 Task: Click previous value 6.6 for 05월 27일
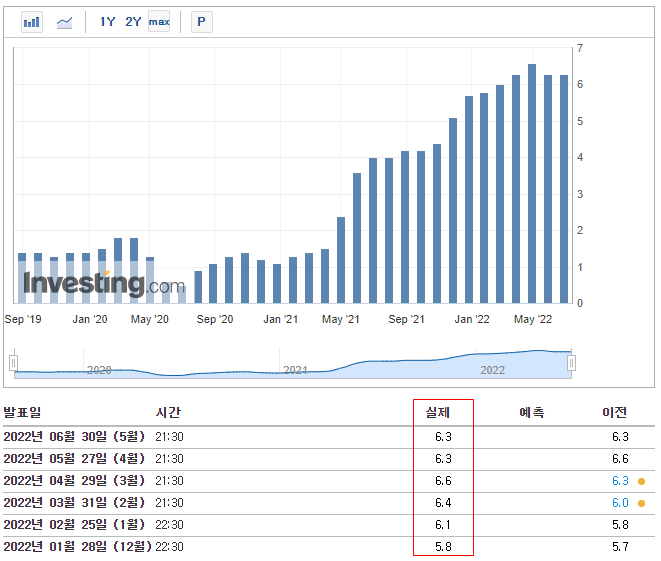[620, 459]
